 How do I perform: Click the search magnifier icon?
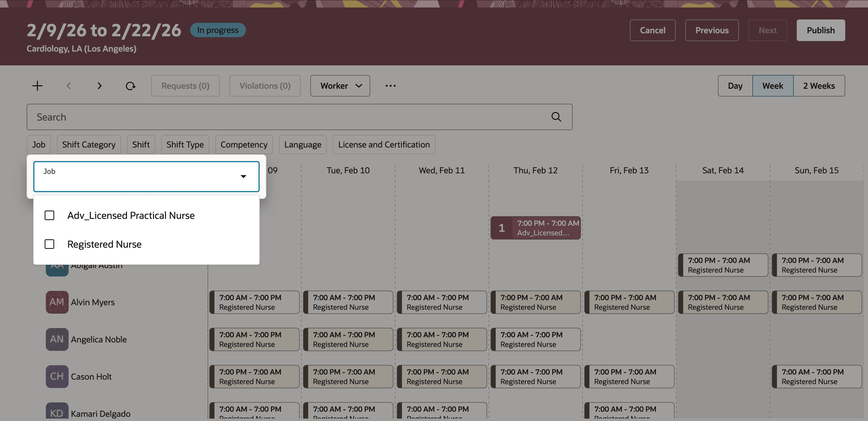[x=556, y=117]
